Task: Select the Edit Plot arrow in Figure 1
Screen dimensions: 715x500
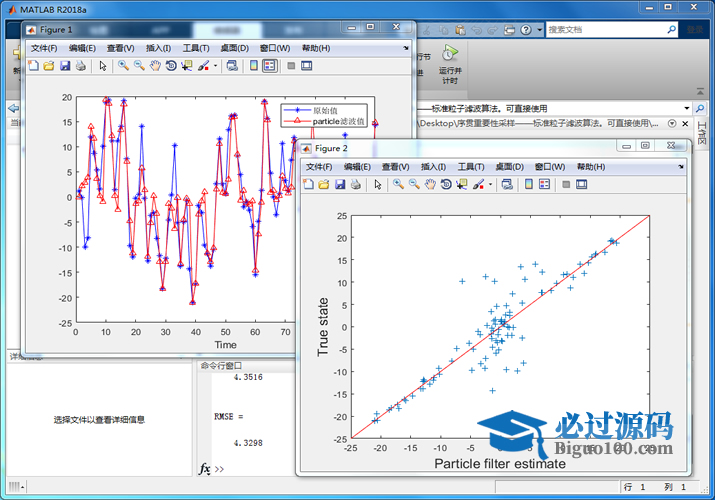Action: [x=103, y=66]
